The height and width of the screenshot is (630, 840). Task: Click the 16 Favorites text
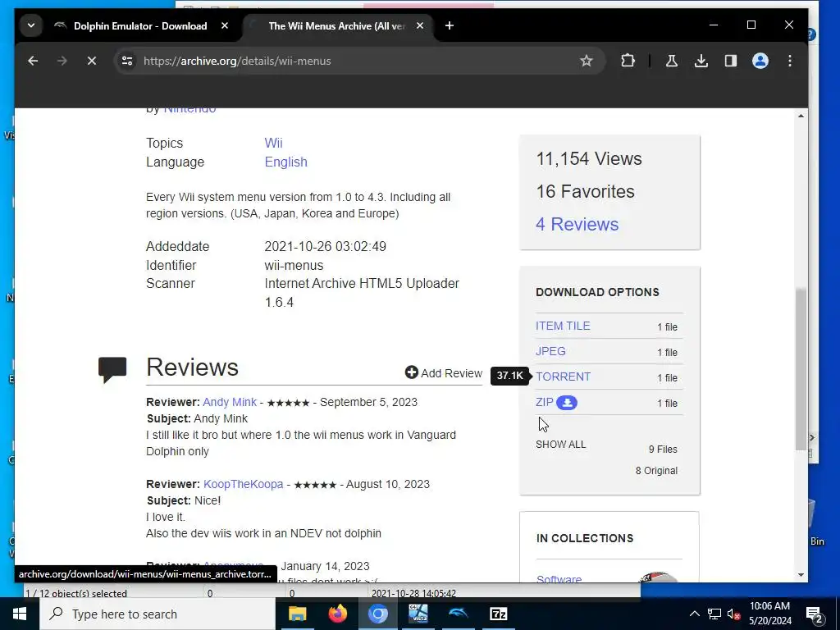pyautogui.click(x=585, y=191)
